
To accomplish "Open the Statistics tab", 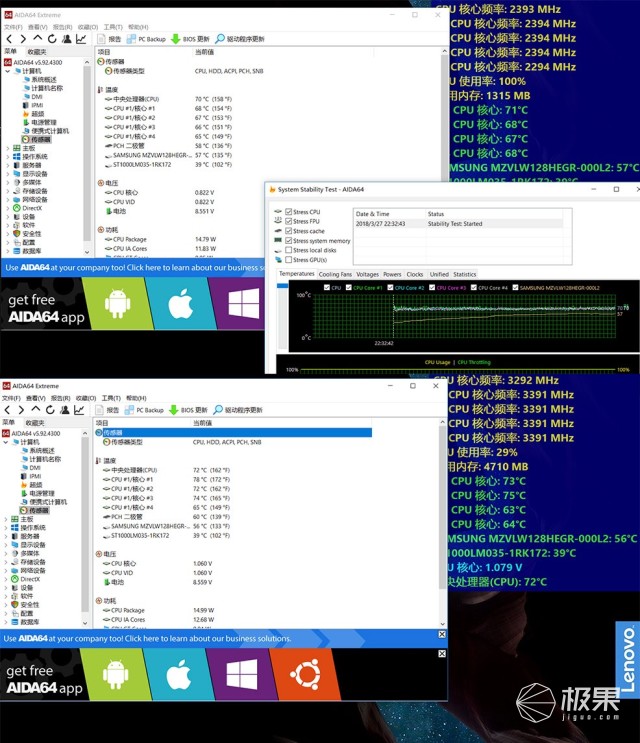I will (465, 274).
